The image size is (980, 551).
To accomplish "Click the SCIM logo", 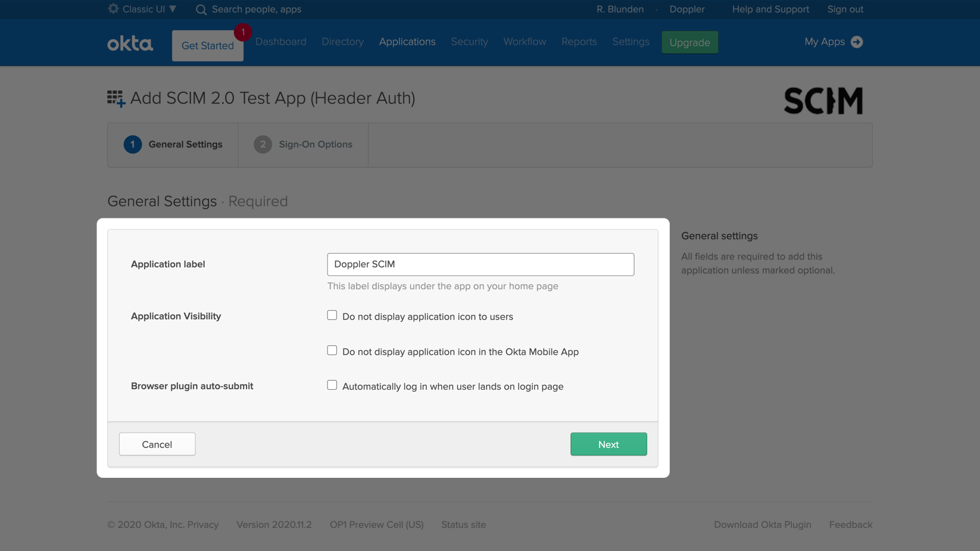I will [823, 101].
